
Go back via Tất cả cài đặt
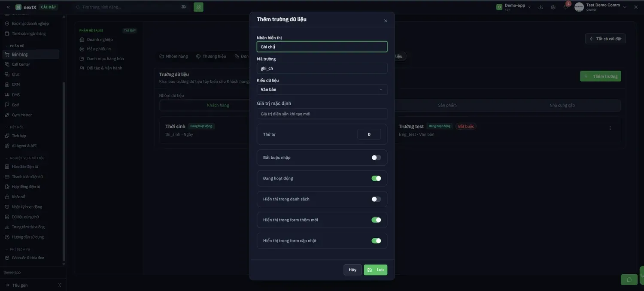click(605, 39)
